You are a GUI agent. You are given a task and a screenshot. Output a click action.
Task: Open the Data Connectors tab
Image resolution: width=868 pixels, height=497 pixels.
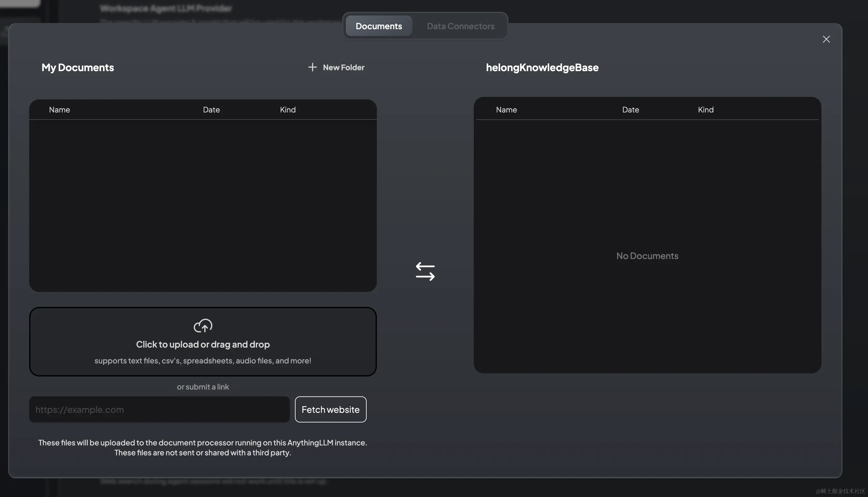(x=460, y=26)
